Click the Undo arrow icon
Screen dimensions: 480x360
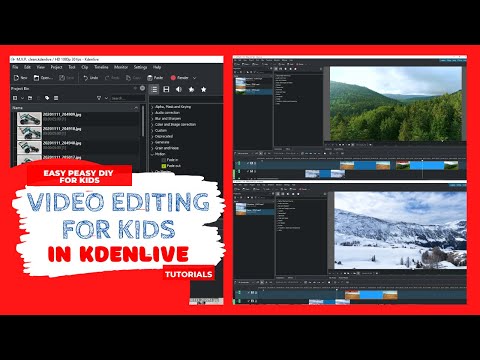click(86, 78)
